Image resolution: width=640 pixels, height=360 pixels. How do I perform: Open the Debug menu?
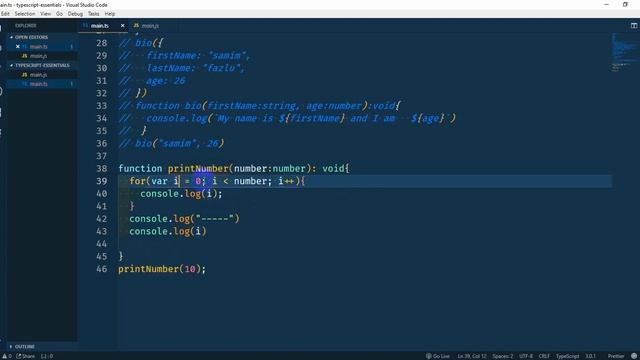pyautogui.click(x=75, y=14)
